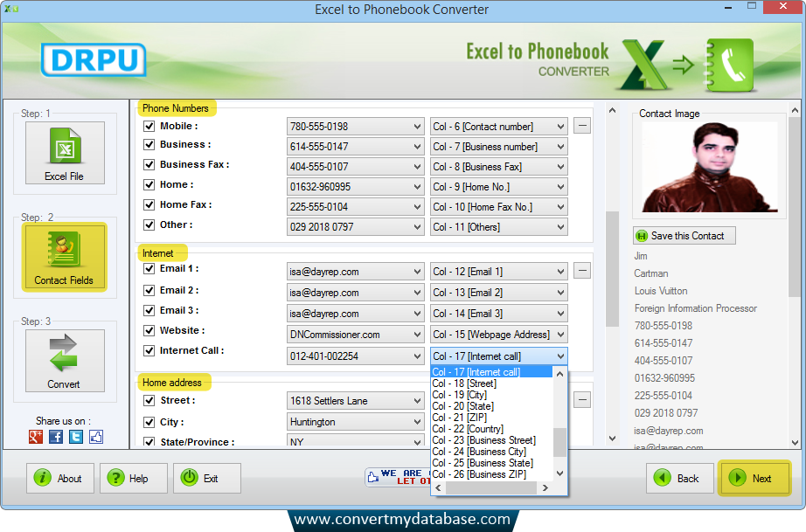806x532 pixels.
Task: Toggle the Email 3 checkbox
Action: [x=149, y=310]
